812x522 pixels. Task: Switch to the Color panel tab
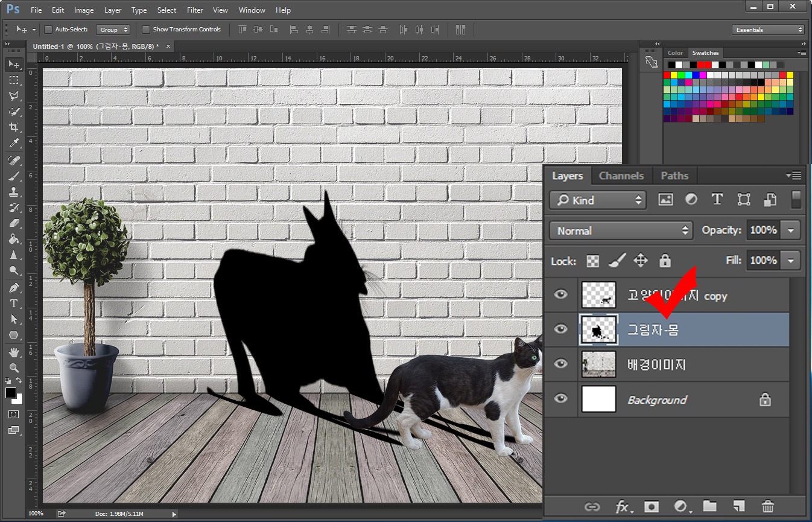pyautogui.click(x=675, y=53)
